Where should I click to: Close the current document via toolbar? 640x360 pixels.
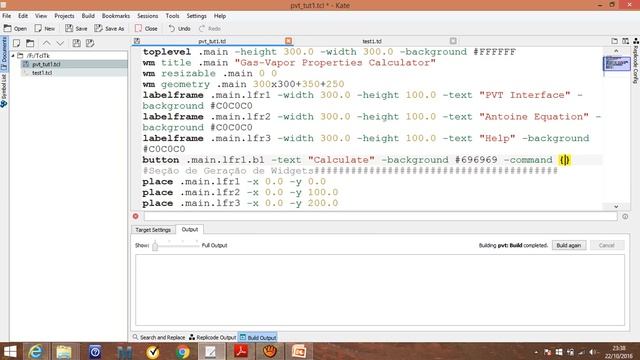coord(146,28)
